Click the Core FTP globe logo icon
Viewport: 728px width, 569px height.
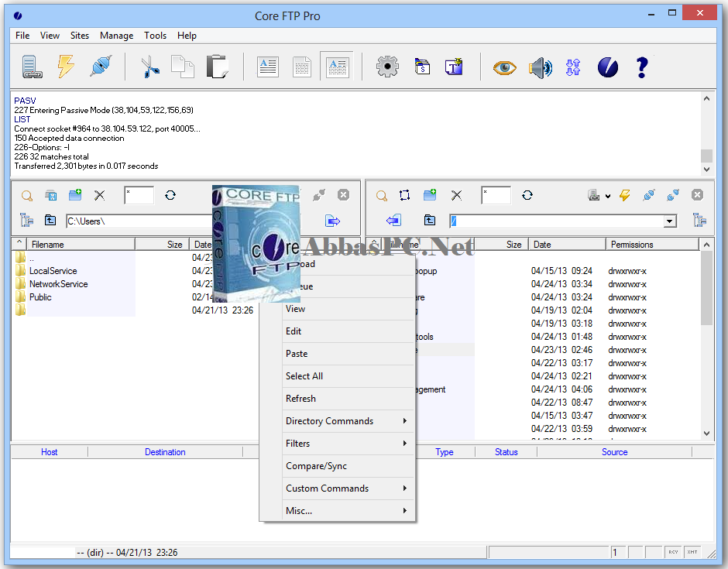(608, 68)
